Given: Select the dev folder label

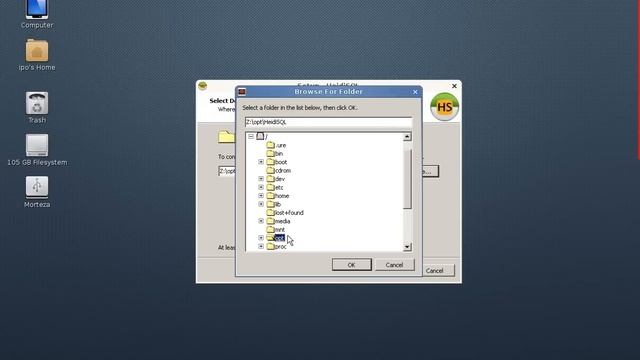Looking at the screenshot, I should point(280,179).
